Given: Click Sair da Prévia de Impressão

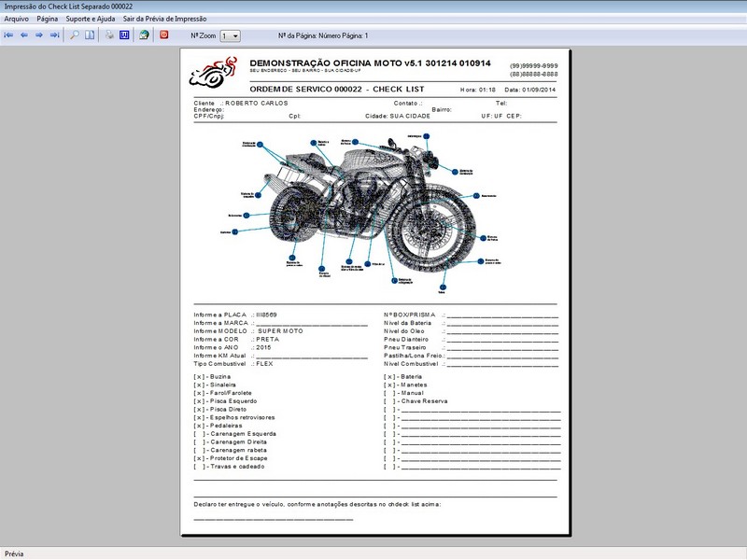Looking at the screenshot, I should click(165, 19).
